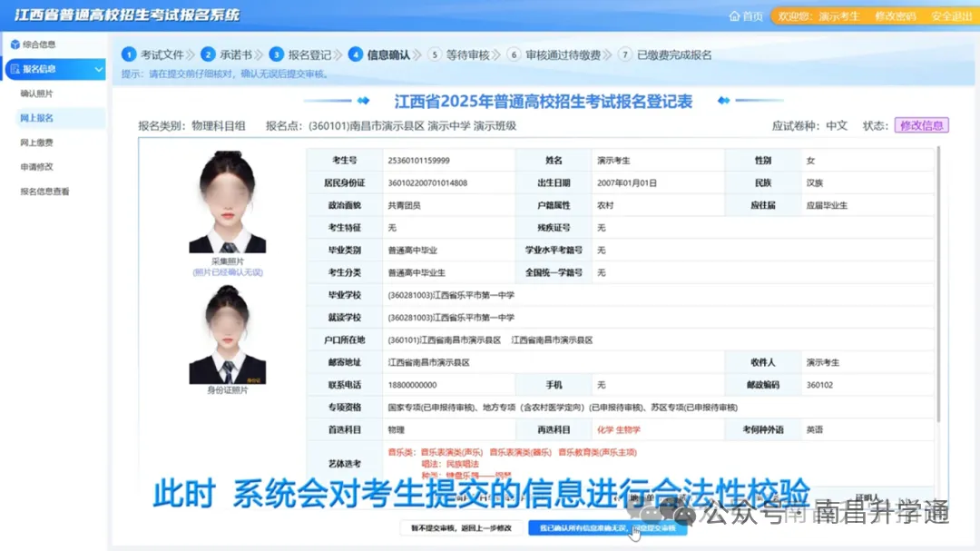Click the red 音乐类 entries in 艺体选考

513,452
